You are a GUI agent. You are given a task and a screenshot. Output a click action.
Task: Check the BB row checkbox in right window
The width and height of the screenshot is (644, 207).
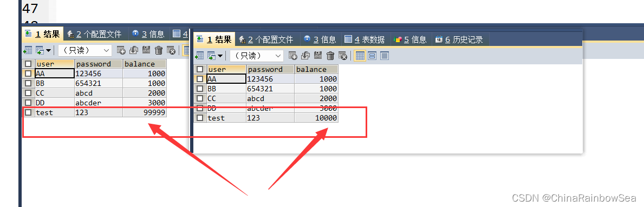200,89
